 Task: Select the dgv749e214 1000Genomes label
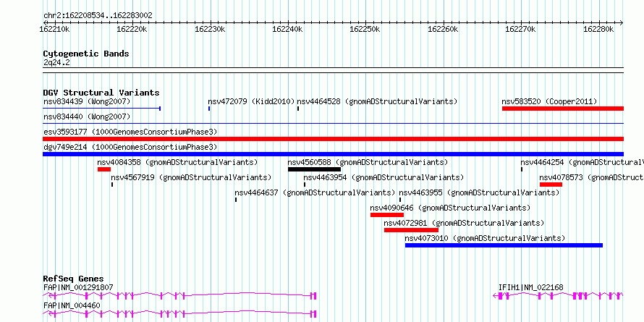[130, 147]
